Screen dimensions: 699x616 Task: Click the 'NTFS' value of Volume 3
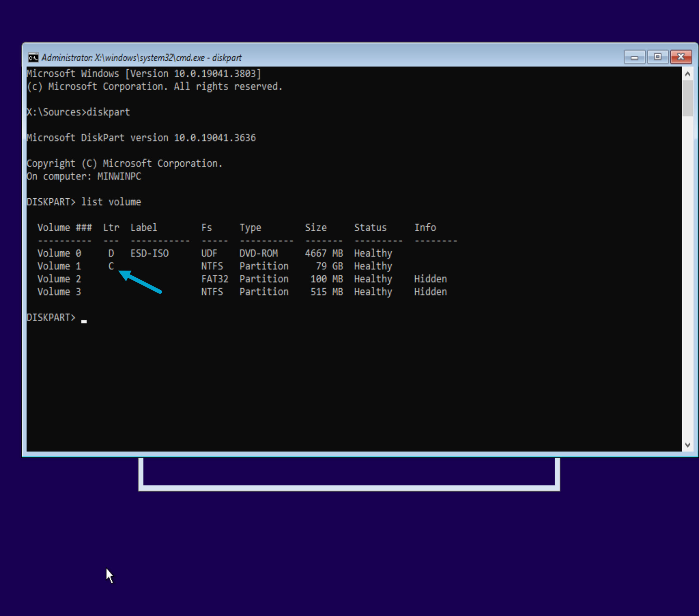point(212,292)
